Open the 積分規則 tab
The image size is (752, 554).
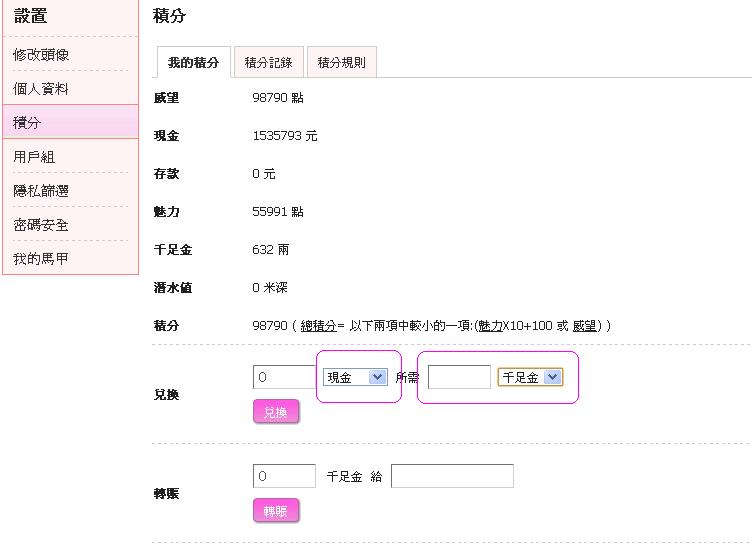(x=342, y=63)
